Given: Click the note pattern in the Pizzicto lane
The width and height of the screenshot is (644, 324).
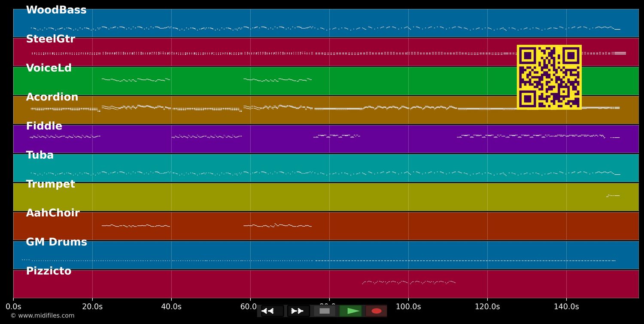Looking at the screenshot, I should 408,282.
